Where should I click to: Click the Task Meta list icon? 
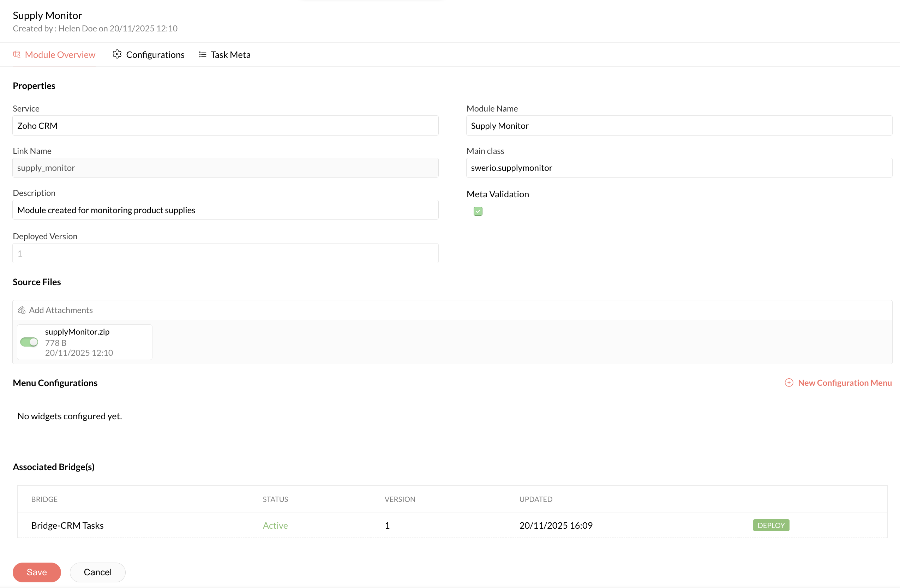tap(202, 54)
